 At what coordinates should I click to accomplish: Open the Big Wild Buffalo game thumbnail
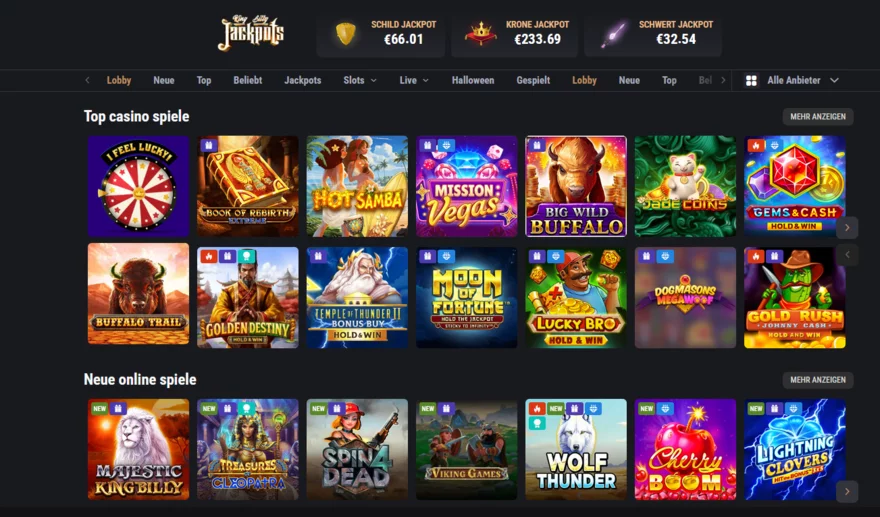(576, 186)
